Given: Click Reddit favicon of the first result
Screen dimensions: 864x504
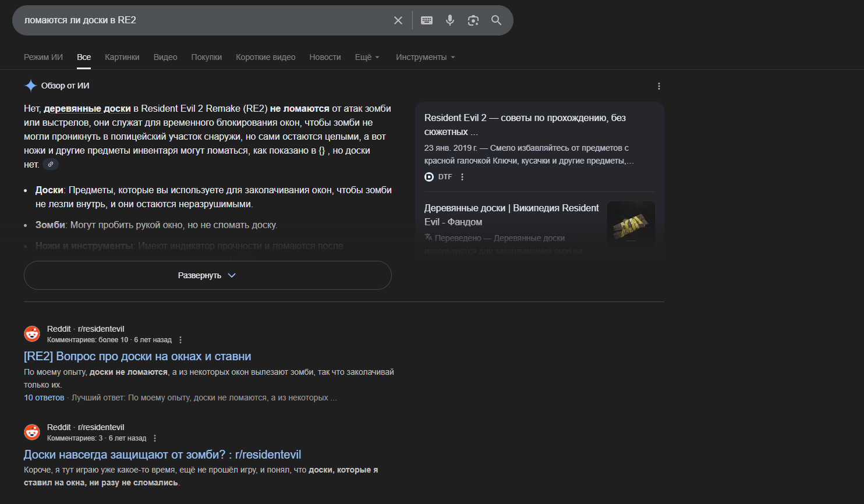Looking at the screenshot, I should click(x=32, y=334).
